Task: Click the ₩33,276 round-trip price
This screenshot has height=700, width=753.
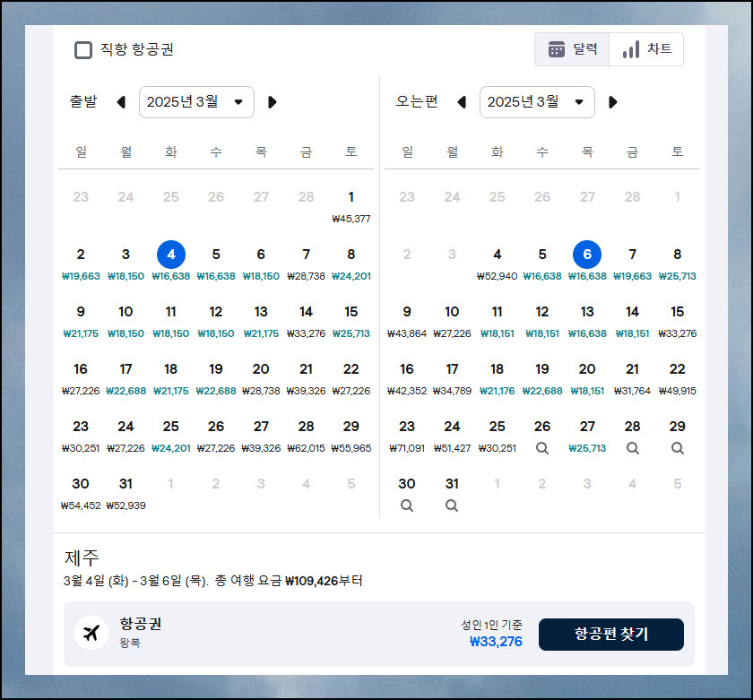Action: (496, 642)
